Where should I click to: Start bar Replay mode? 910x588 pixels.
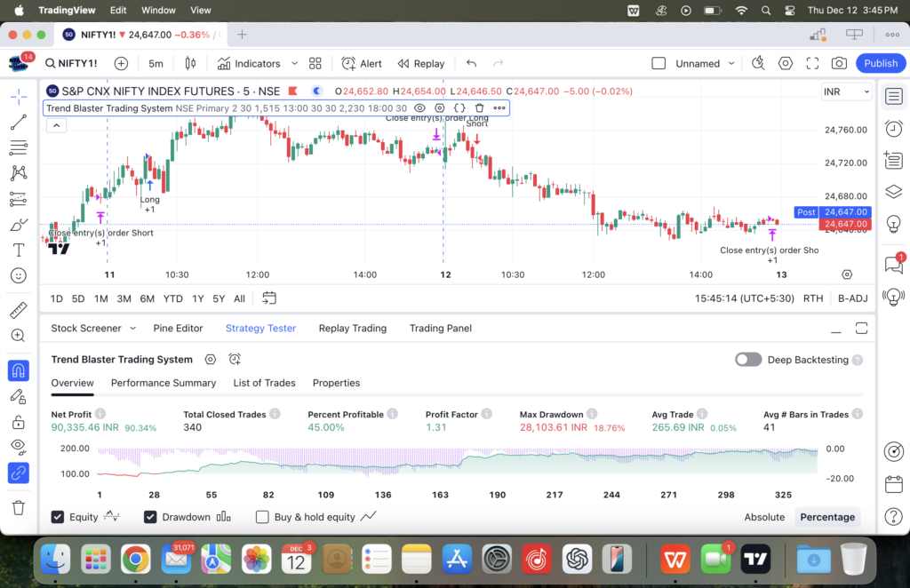coord(420,63)
